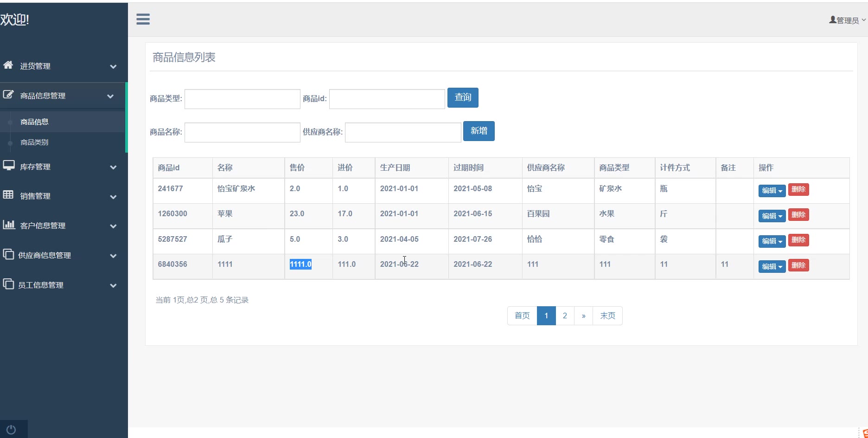Open the 员工信息管理 menu label
The height and width of the screenshot is (438, 868).
click(41, 285)
